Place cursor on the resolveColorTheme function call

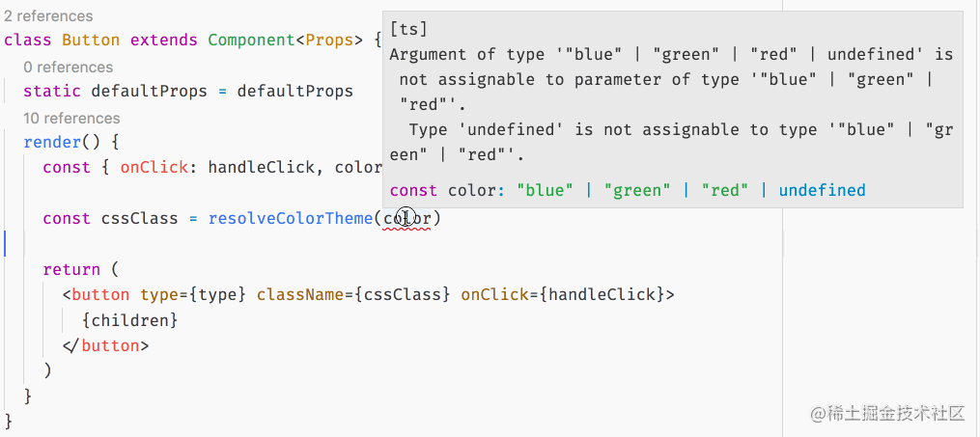click(x=291, y=218)
